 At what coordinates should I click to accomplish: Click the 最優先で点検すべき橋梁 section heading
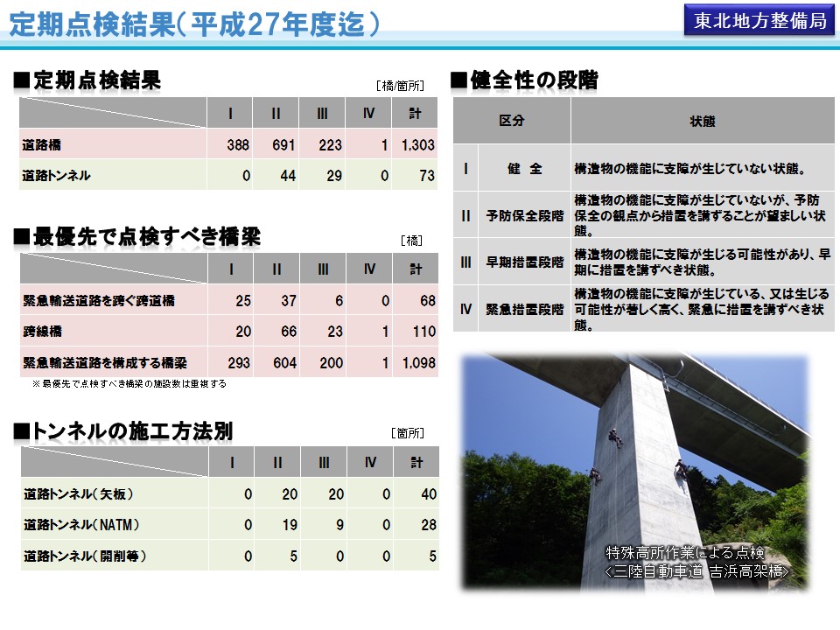(x=146, y=237)
